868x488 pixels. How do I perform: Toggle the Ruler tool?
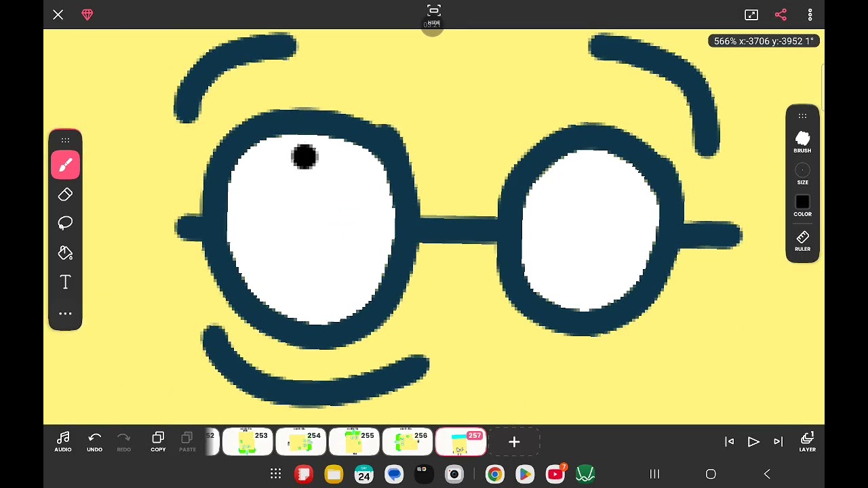[802, 241]
